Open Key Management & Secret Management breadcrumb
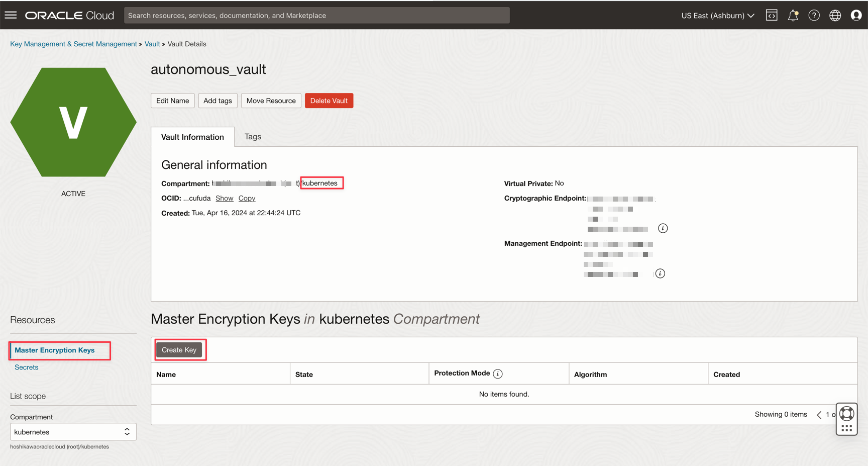Screen dimensions: 868x466 (x=73, y=44)
